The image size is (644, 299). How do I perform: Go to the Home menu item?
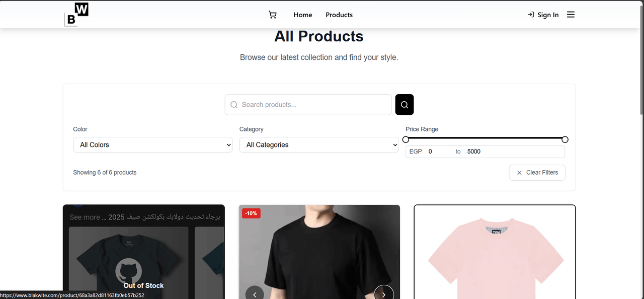(x=303, y=15)
